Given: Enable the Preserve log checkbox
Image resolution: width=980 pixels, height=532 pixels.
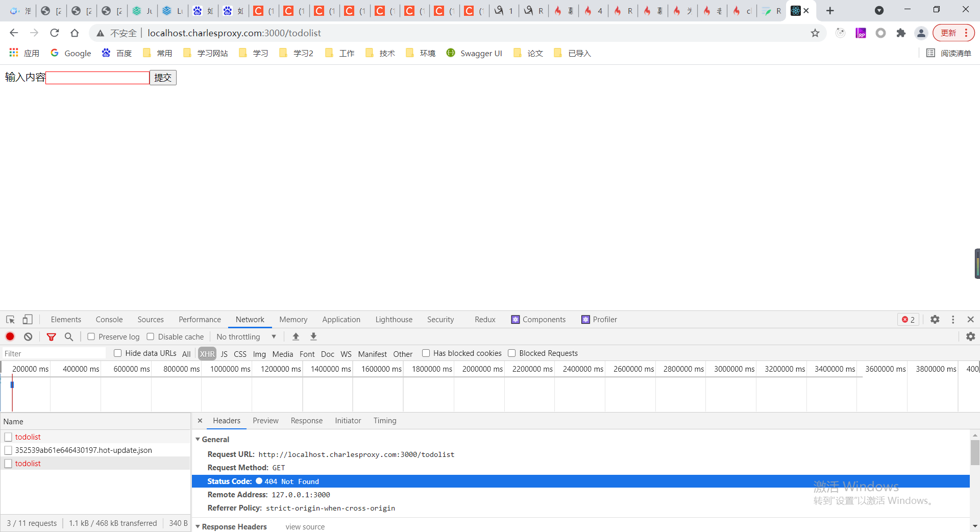Looking at the screenshot, I should [91, 337].
